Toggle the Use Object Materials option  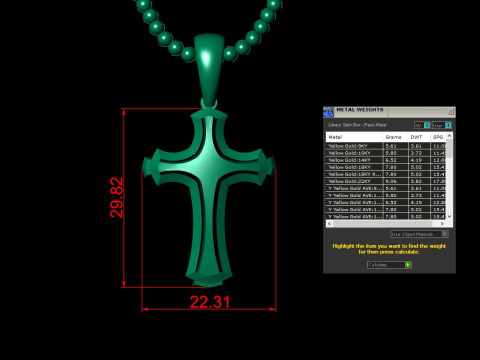[419, 234]
